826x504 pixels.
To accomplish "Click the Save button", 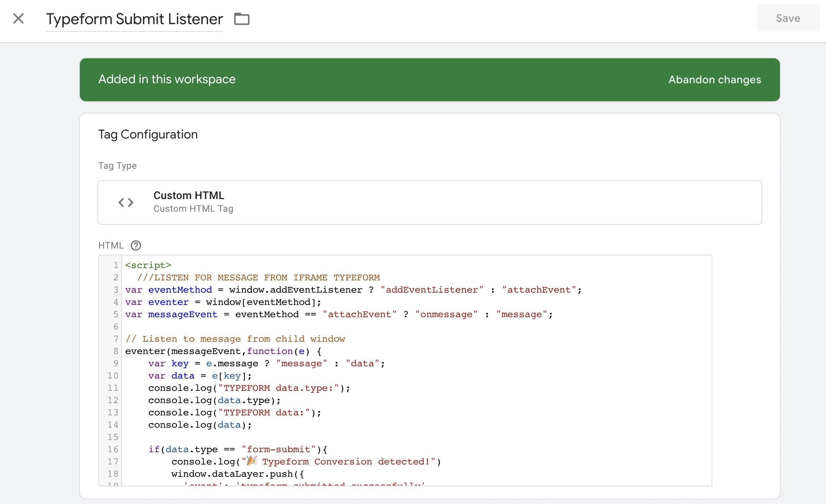I will tap(788, 18).
